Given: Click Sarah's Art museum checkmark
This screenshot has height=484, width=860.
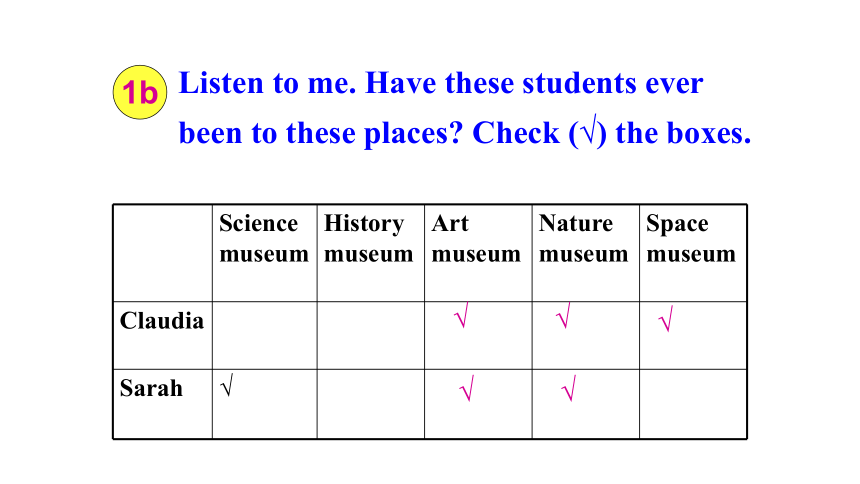Looking at the screenshot, I should pyautogui.click(x=467, y=389).
